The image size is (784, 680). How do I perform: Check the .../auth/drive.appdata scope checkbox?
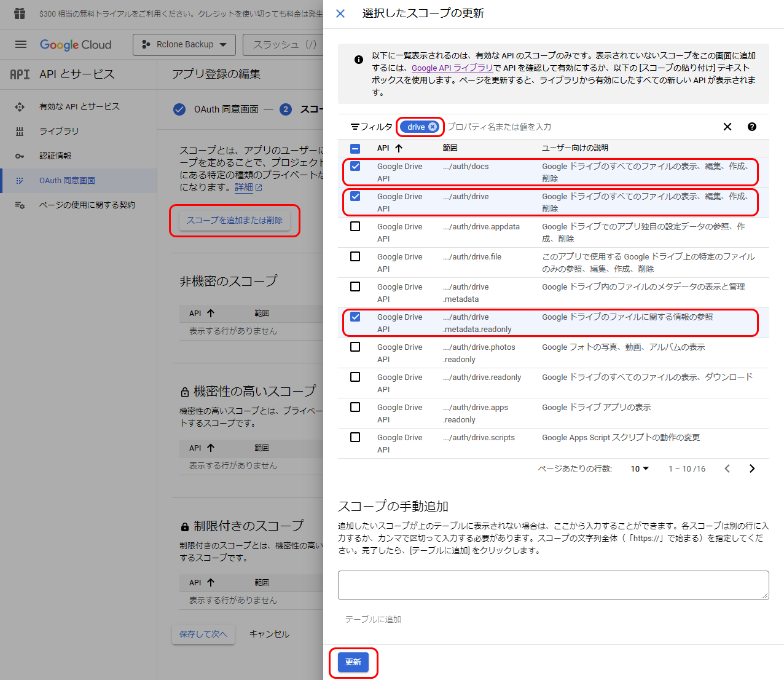pyautogui.click(x=355, y=226)
